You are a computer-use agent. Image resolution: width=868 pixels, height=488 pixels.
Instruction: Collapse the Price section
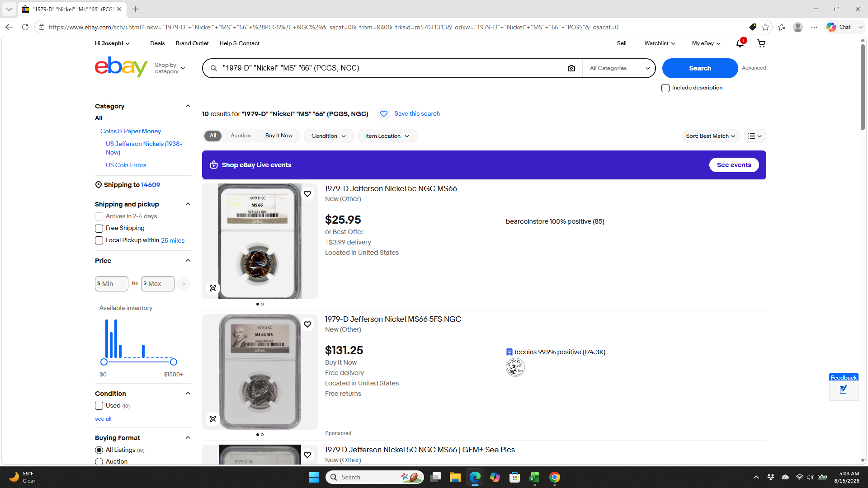coord(188,261)
